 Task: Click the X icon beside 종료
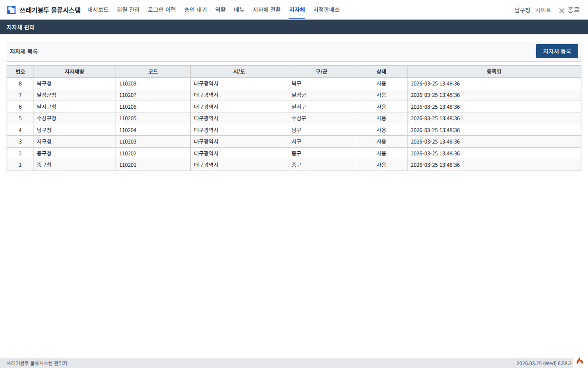[x=562, y=10]
